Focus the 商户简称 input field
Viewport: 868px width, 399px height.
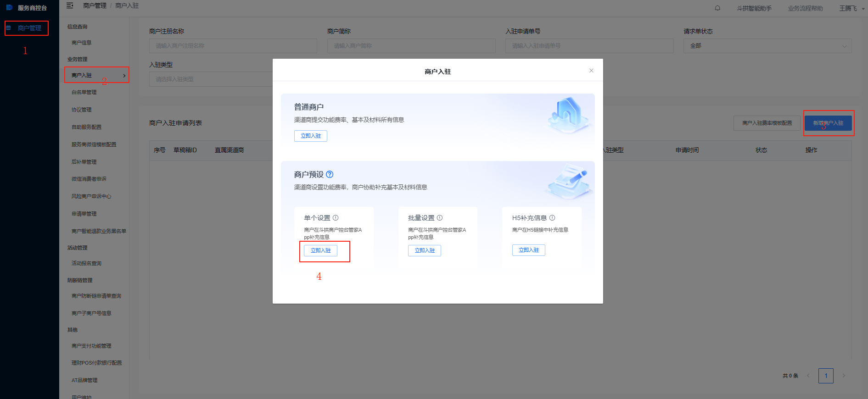pos(411,46)
